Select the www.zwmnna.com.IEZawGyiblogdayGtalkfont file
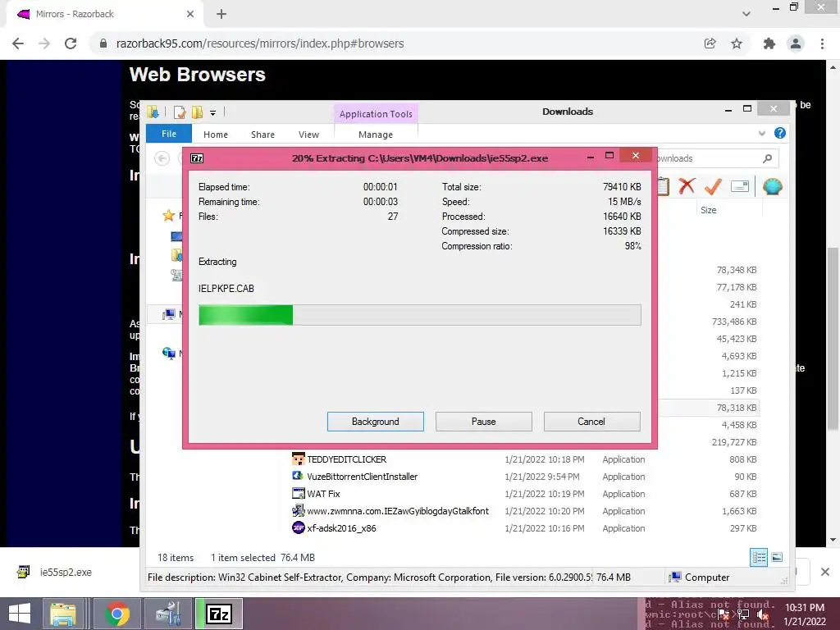The image size is (840, 630). click(x=398, y=510)
